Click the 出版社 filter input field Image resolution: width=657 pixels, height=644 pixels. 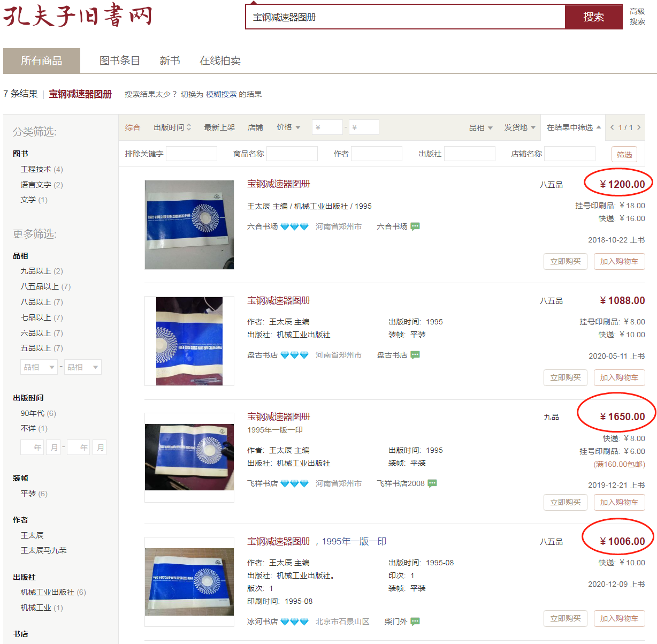coord(470,154)
